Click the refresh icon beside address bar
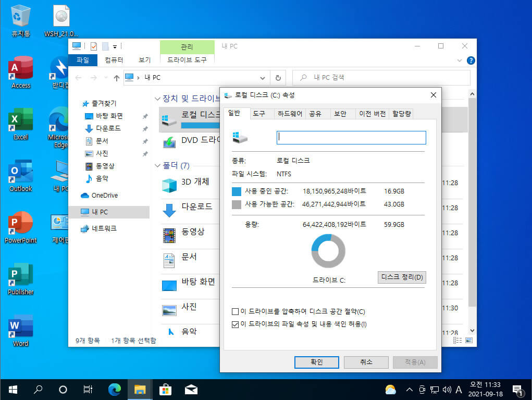The width and height of the screenshot is (532, 400). click(x=278, y=78)
